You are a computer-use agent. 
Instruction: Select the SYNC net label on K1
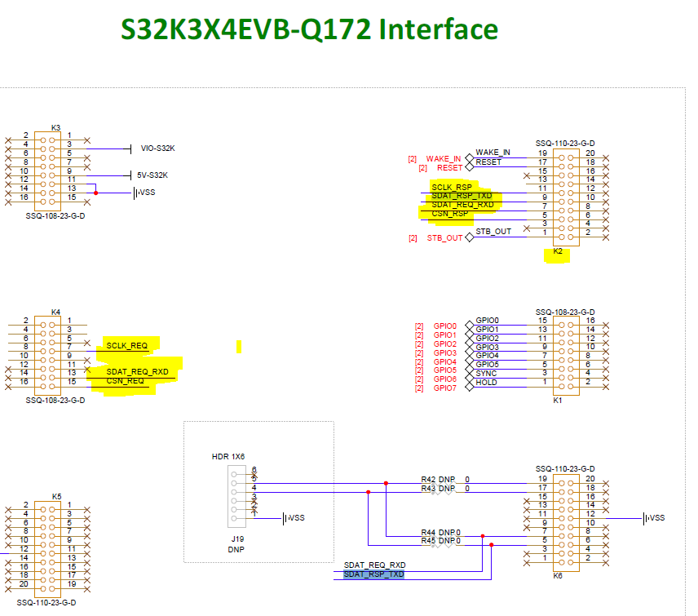click(x=485, y=371)
